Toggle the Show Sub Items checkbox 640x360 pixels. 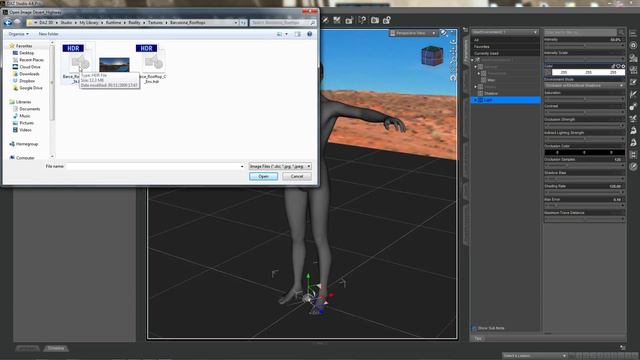tap(474, 328)
